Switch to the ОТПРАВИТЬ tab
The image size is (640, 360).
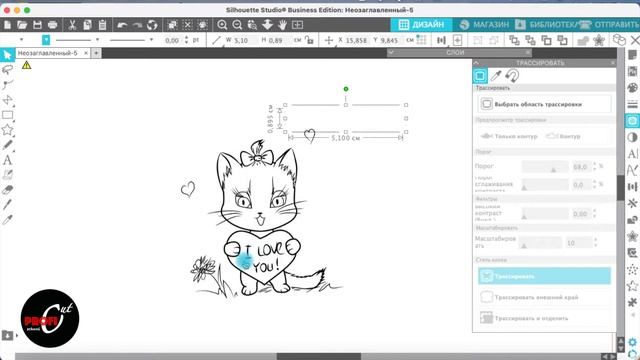point(609,25)
